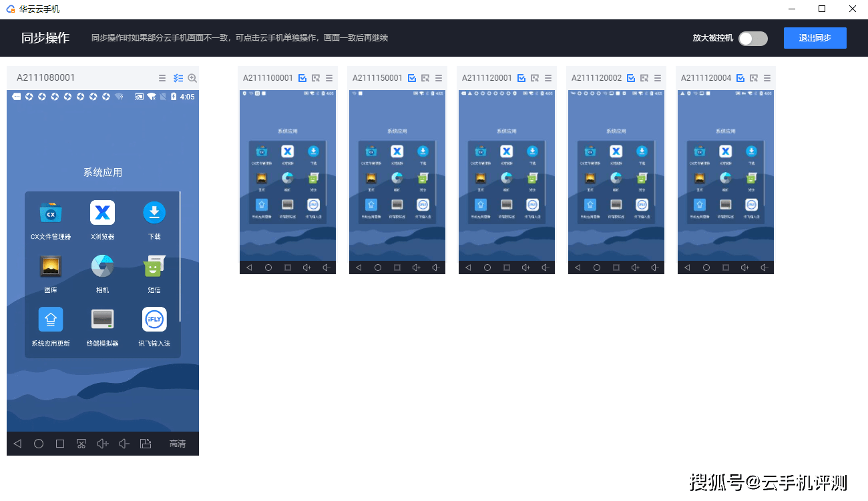Uncheck sync checkbox for phone A2111150001
Screen dimensions: 868x501
412,78
